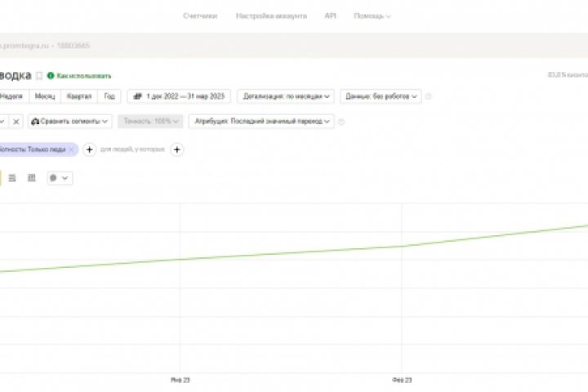Open the Счетчики tab in top navigation
The image size is (588, 392).
tap(200, 16)
